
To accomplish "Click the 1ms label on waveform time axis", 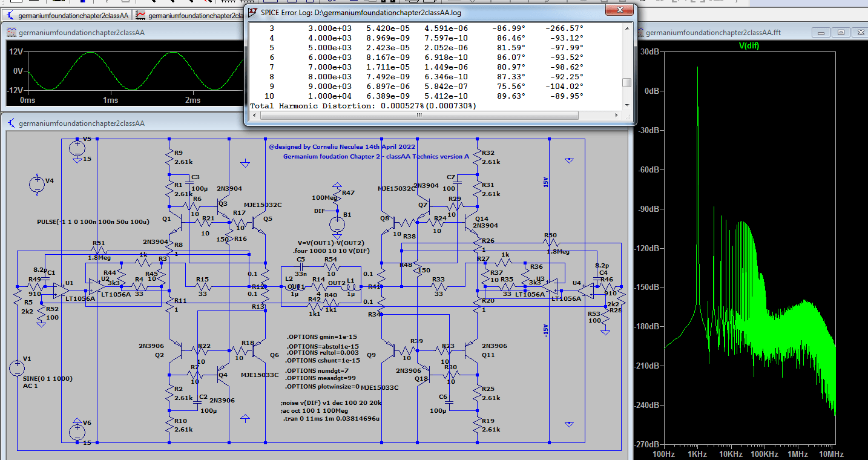I will (110, 100).
